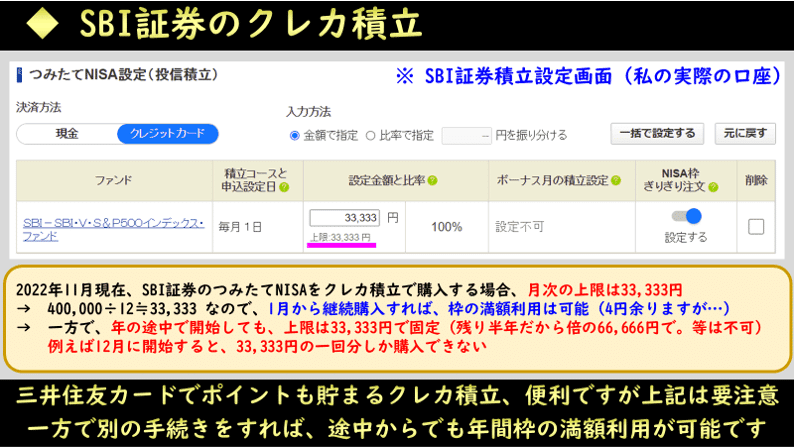Edit the 33,333 円 amount field
Screen dimensions: 794x447
tap(344, 218)
